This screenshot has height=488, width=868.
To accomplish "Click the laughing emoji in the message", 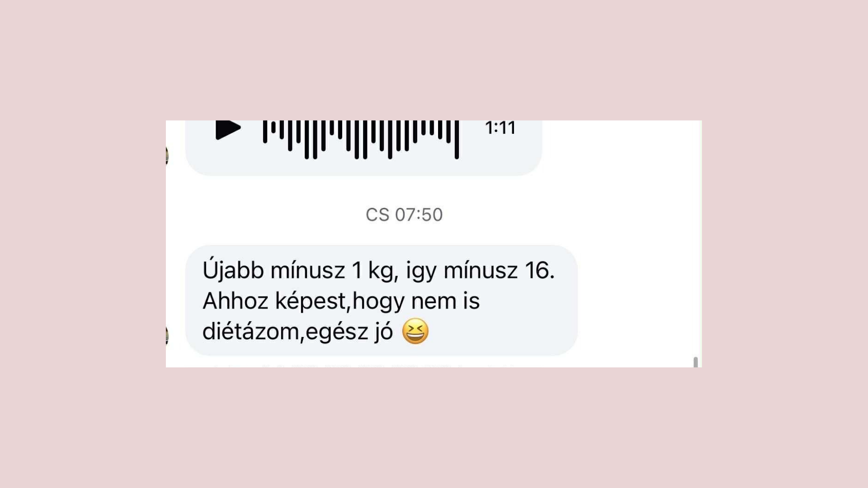I will tap(415, 331).
